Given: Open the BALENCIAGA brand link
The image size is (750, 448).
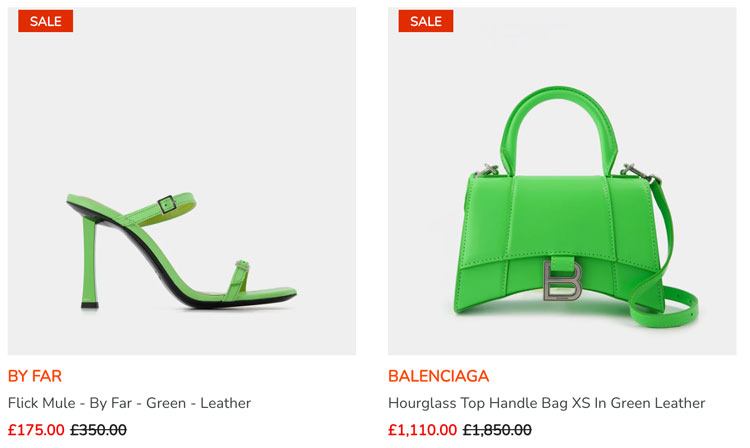Looking at the screenshot, I should 439,376.
